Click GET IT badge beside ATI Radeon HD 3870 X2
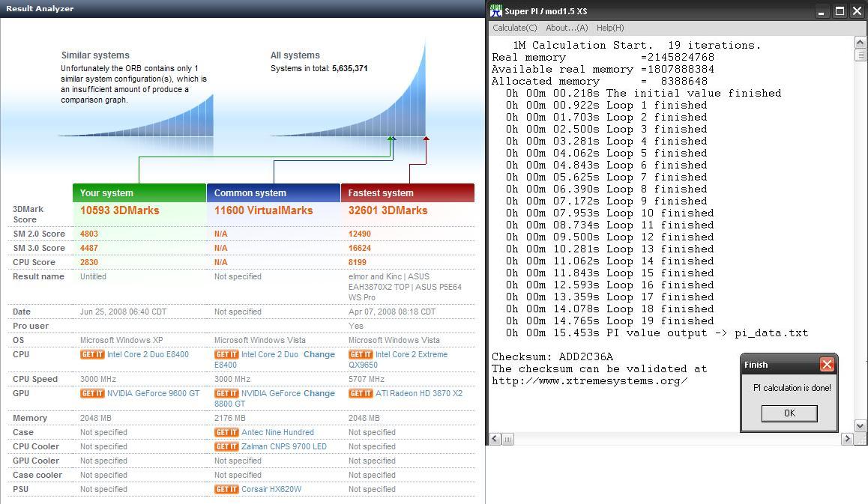 (x=361, y=393)
